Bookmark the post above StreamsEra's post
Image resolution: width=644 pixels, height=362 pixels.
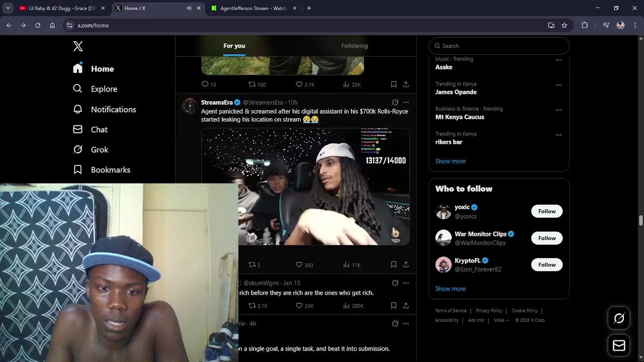(393, 84)
